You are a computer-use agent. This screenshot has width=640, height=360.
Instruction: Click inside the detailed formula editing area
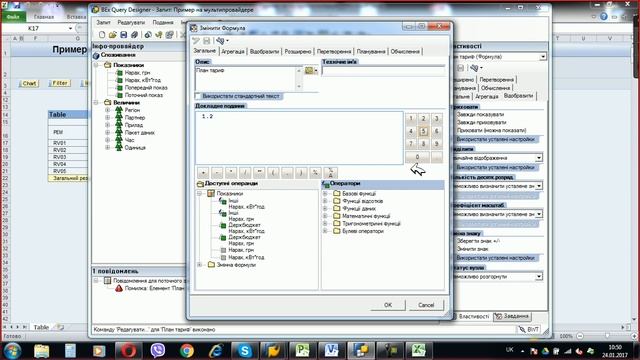pos(299,138)
